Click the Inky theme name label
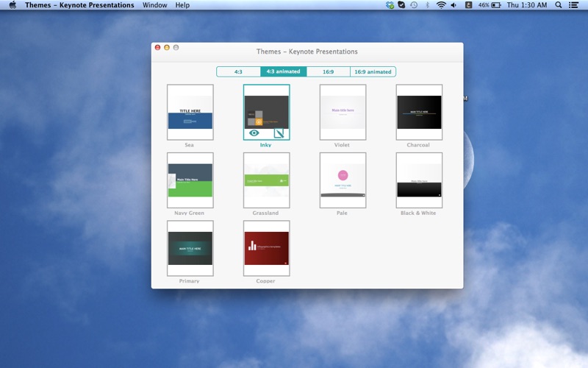 265,145
